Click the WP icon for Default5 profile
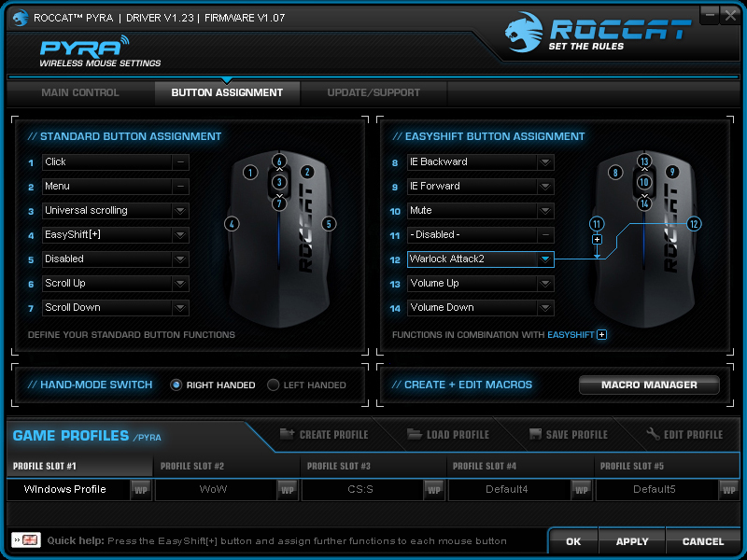This screenshot has width=747, height=560. coord(728,490)
